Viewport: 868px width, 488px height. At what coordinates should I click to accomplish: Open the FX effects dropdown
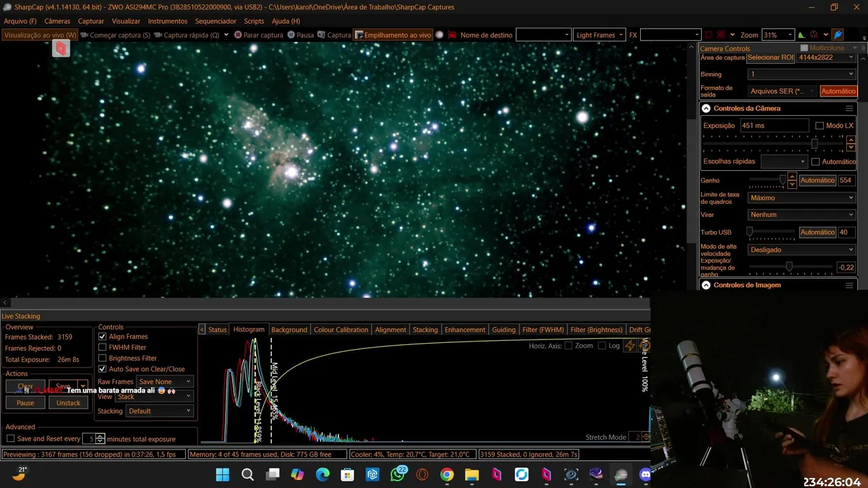point(670,35)
